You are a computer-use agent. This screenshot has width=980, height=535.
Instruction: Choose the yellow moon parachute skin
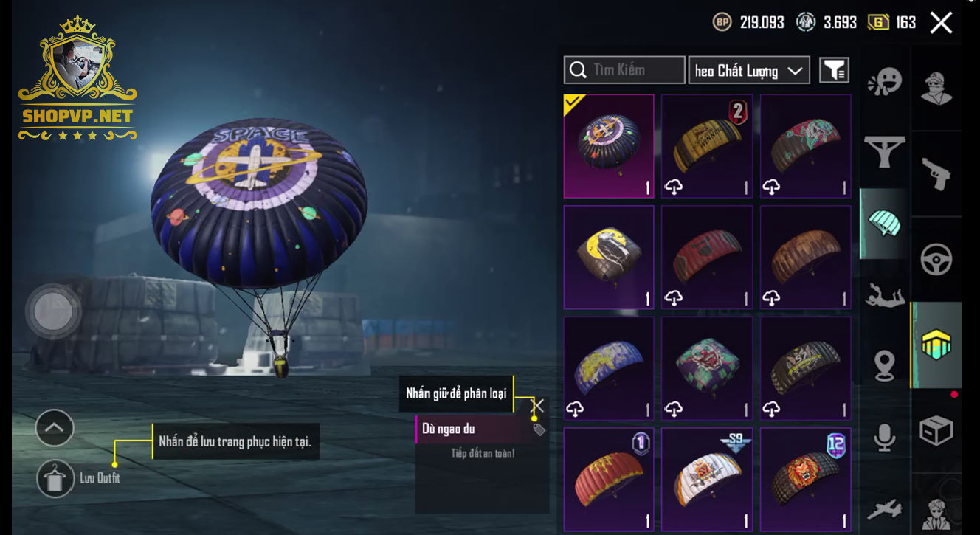(x=609, y=258)
